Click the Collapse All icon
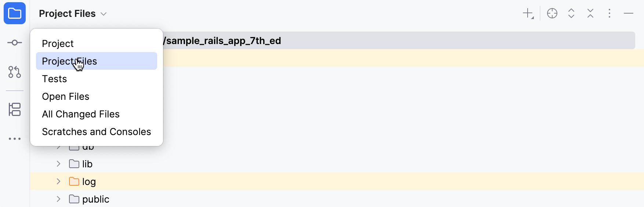 pos(590,14)
